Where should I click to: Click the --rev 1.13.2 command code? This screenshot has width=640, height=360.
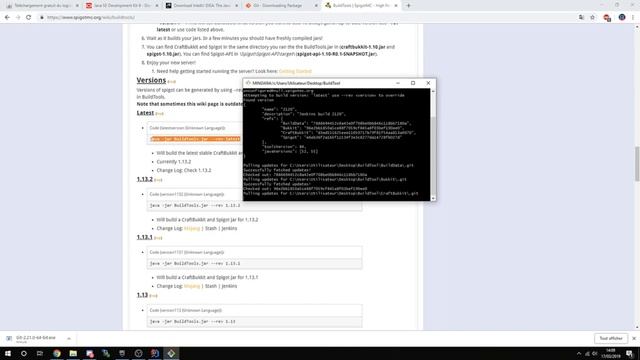click(x=195, y=206)
